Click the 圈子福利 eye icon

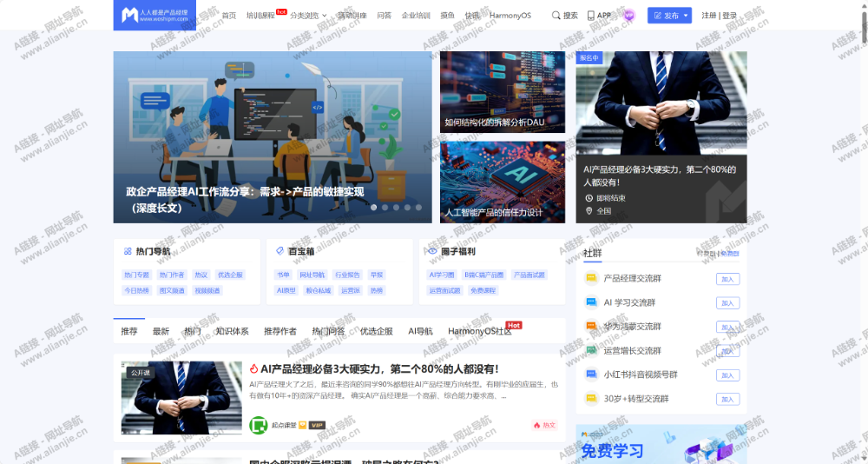(x=433, y=251)
